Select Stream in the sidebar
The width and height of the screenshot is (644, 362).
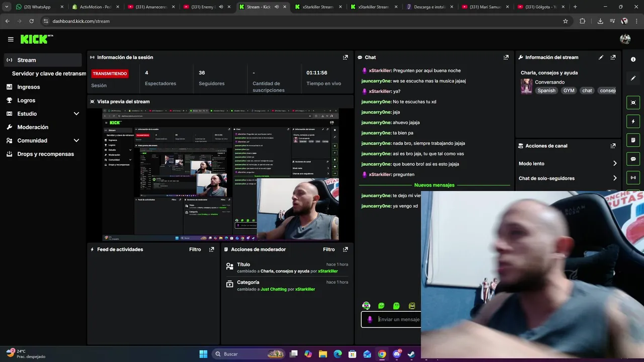[43, 60]
